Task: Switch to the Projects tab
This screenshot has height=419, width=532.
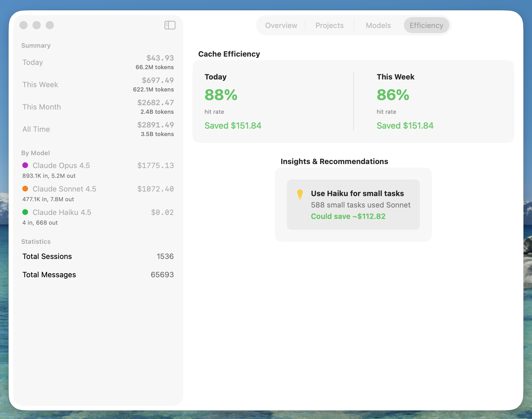Action: point(329,25)
